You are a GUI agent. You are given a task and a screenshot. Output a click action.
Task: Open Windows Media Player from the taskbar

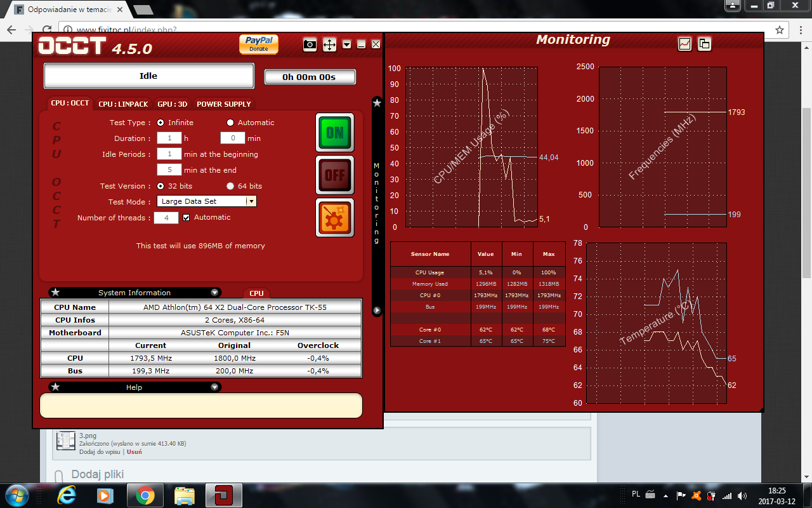pyautogui.click(x=105, y=495)
